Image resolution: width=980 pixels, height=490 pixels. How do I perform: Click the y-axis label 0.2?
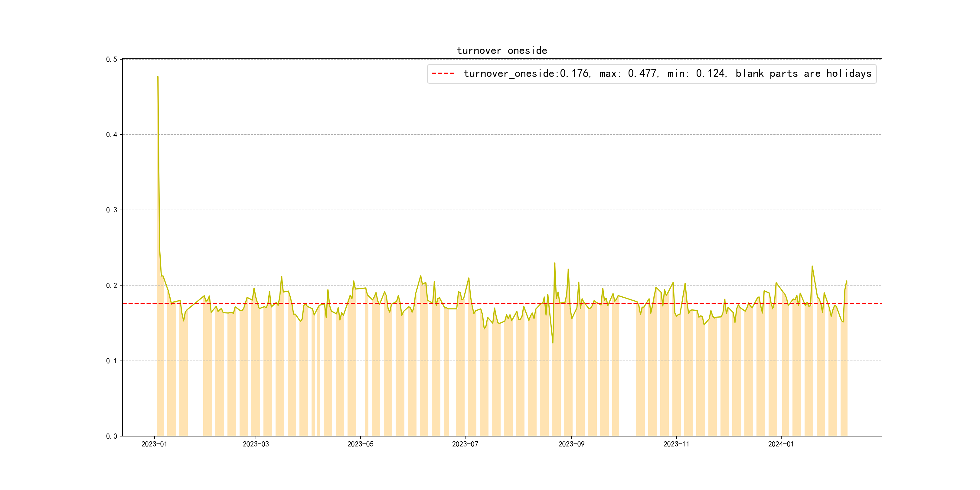pos(112,285)
